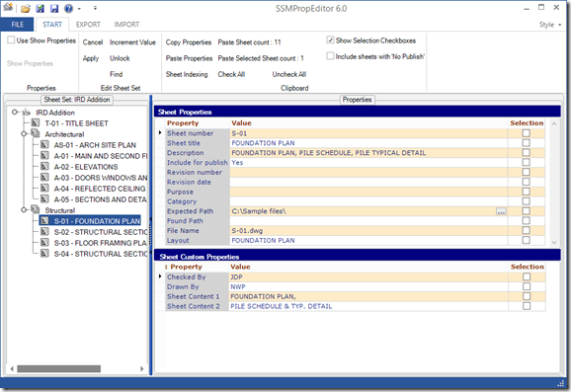This screenshot has height=392, width=571.
Task: Click the Check All button
Action: point(231,74)
